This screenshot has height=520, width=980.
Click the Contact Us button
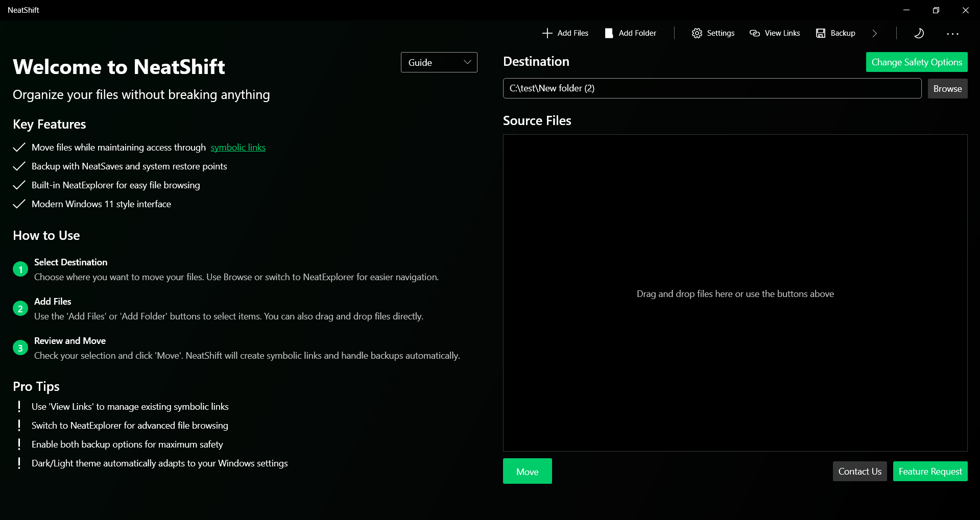tap(860, 472)
